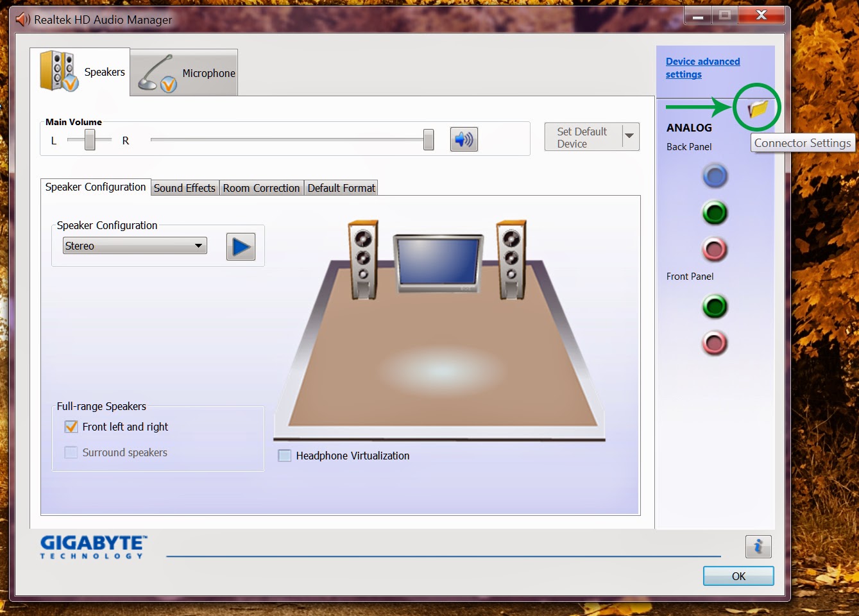Open Connector Settings folder icon
Image resolution: width=859 pixels, height=616 pixels.
(758, 108)
